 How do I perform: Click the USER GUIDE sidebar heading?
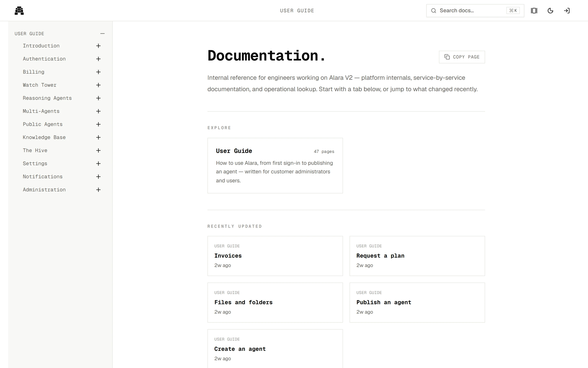pos(29,34)
